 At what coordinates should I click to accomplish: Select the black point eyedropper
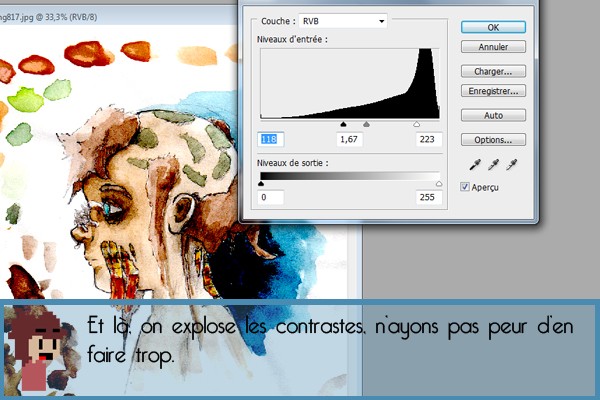[475, 165]
